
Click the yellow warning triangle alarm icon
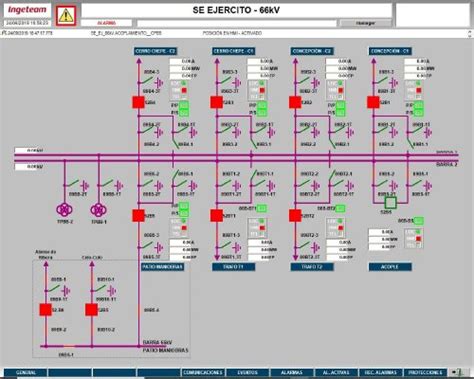point(66,15)
